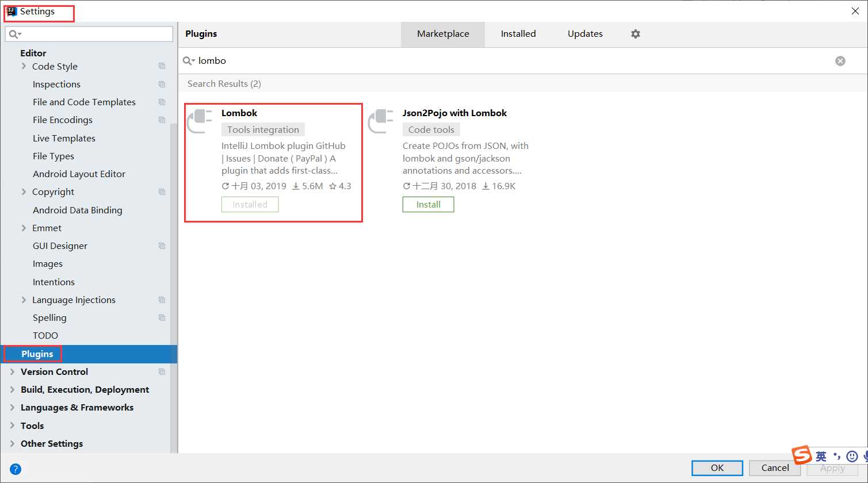Switch to the Updates tab

tap(585, 34)
